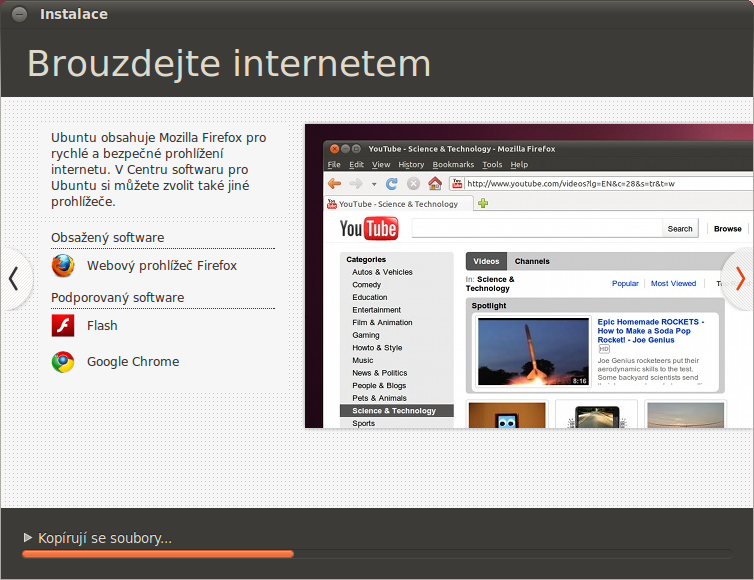This screenshot has height=580, width=754.
Task: Click the home icon in Firefox screenshot
Action: coord(435,183)
